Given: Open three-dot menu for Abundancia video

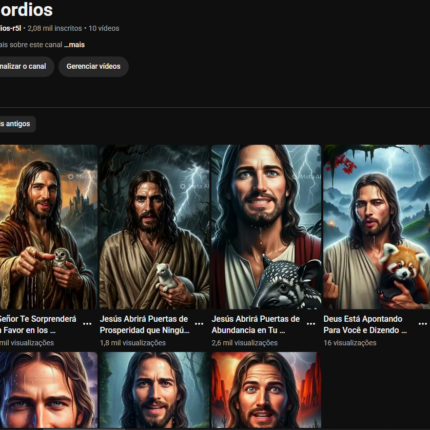Looking at the screenshot, I should [x=311, y=324].
